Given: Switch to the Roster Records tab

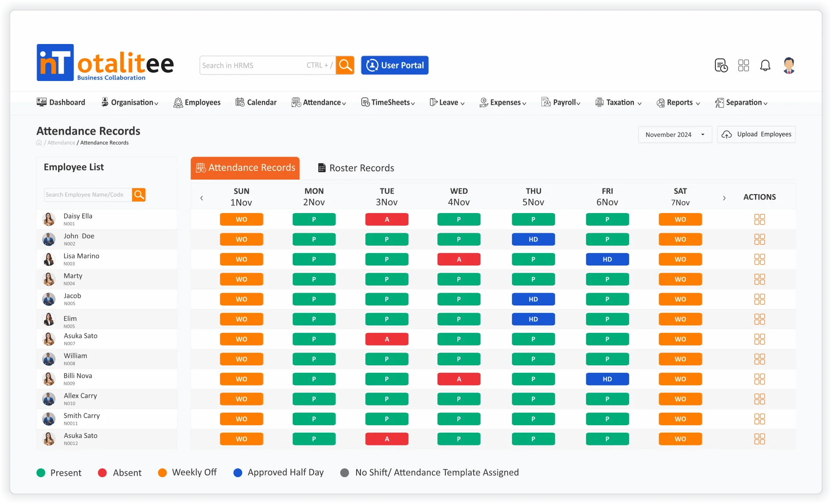Looking at the screenshot, I should click(x=355, y=168).
